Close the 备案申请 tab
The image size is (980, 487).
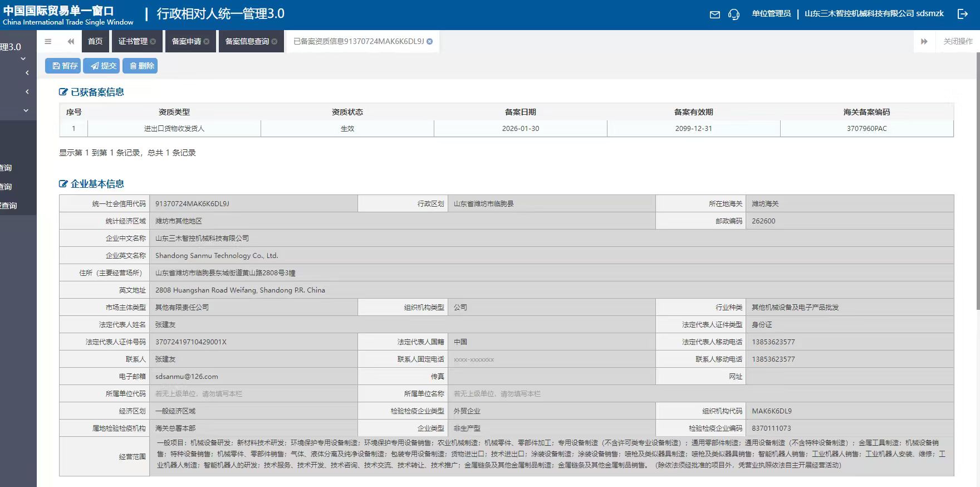(206, 41)
